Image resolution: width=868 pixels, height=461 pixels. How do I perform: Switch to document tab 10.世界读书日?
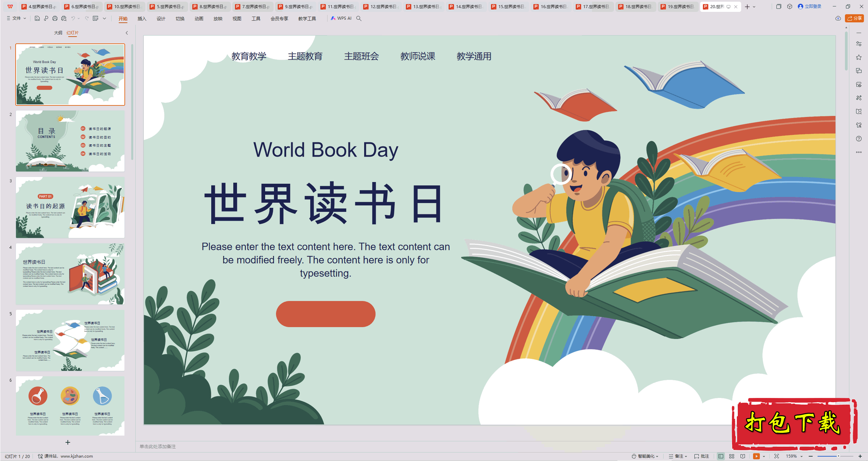click(x=125, y=6)
